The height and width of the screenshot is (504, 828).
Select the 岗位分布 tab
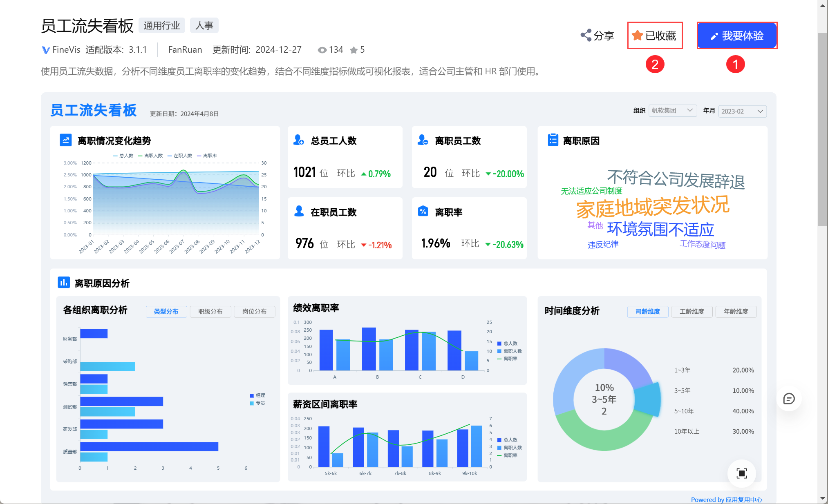[x=254, y=312]
